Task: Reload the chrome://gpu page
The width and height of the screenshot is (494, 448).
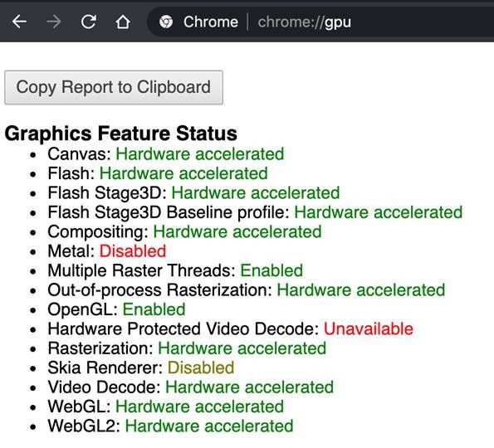Action: coord(89,22)
